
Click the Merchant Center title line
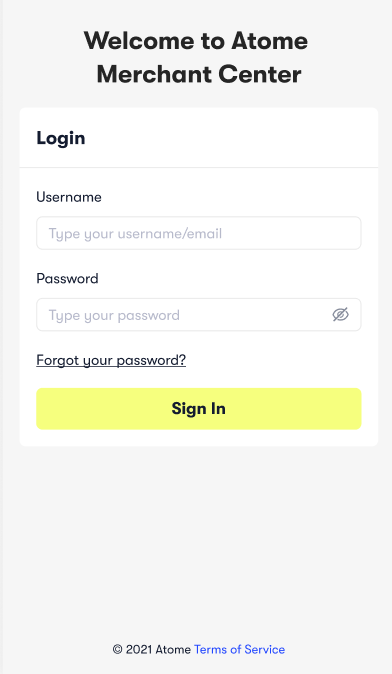coord(199,74)
